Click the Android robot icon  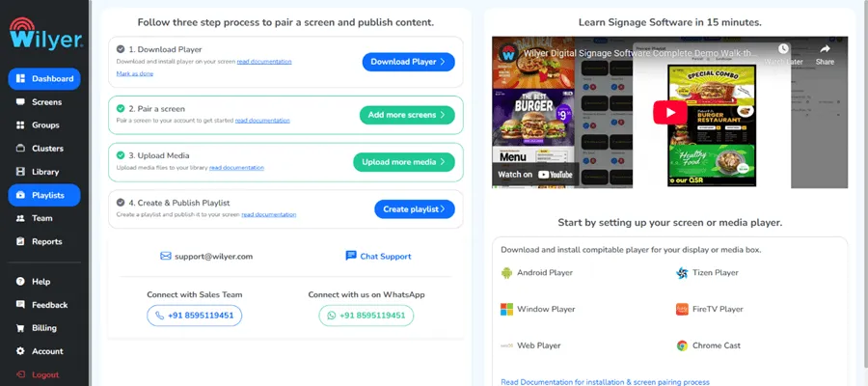[506, 272]
